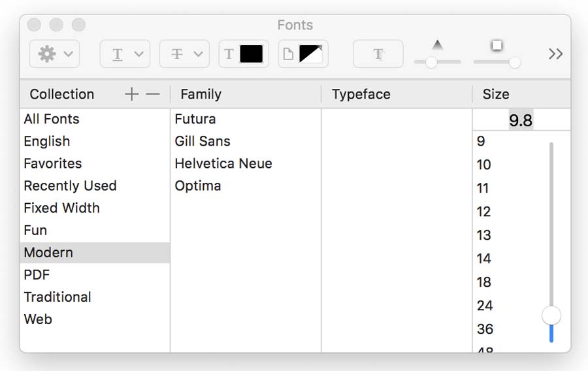Toggle the text shadow button
588x371 pixels.
378,54
